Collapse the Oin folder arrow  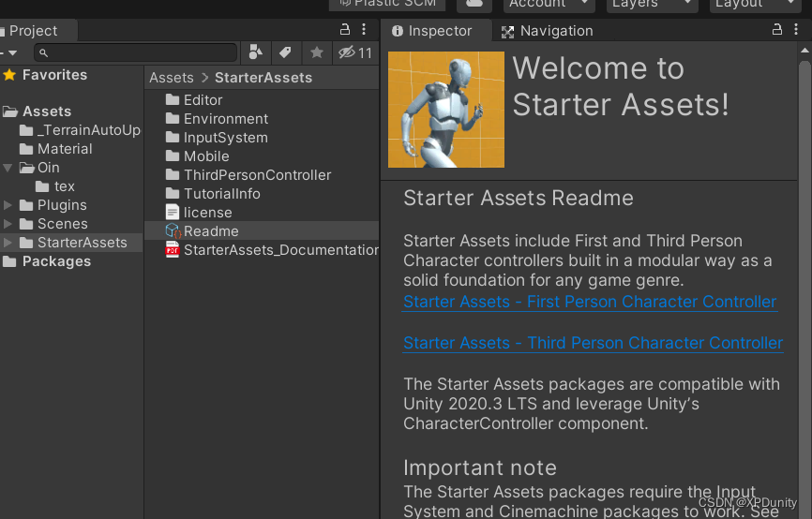click(8, 168)
